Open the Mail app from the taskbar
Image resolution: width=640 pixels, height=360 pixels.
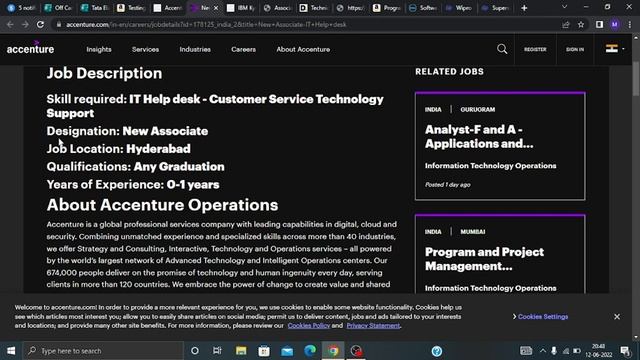(x=287, y=351)
